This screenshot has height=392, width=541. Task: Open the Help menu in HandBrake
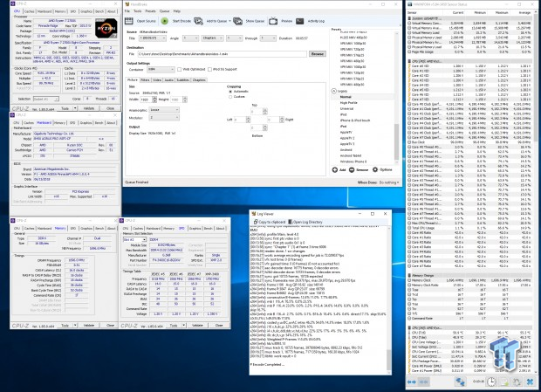point(177,11)
